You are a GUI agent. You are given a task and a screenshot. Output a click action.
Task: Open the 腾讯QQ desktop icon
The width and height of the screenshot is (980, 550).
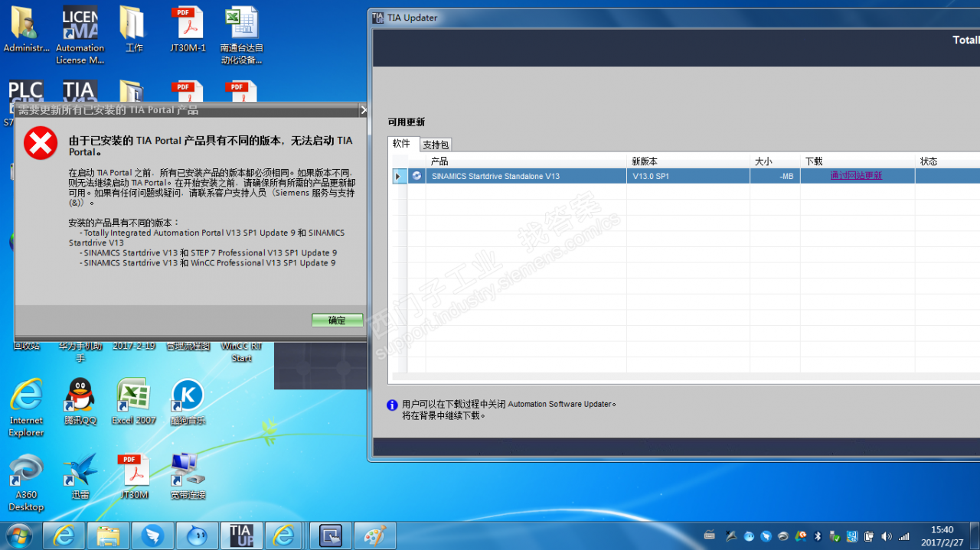[x=80, y=402]
